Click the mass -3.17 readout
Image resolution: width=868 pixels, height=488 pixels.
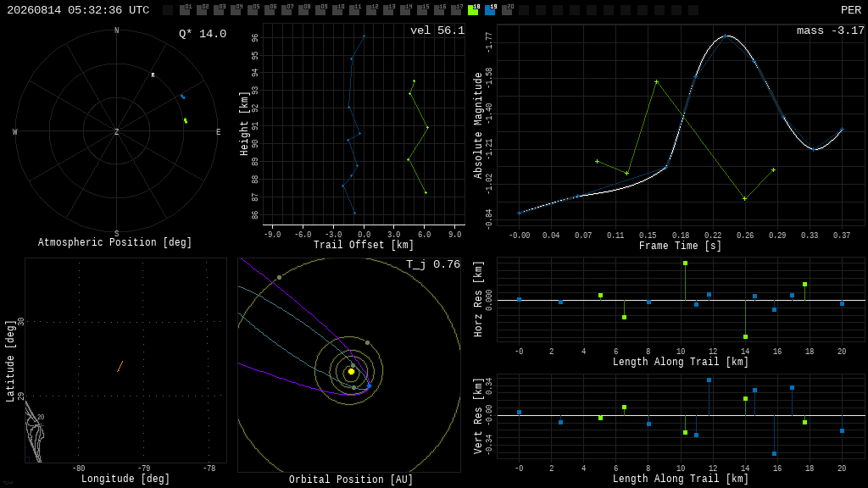click(831, 30)
